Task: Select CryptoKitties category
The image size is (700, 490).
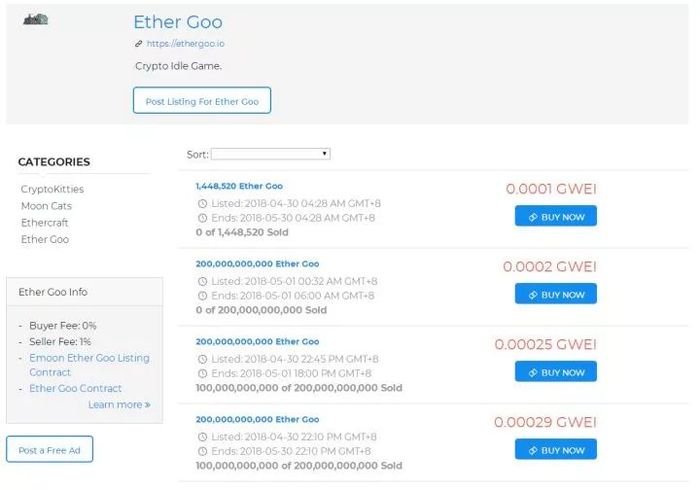Action: [52, 188]
